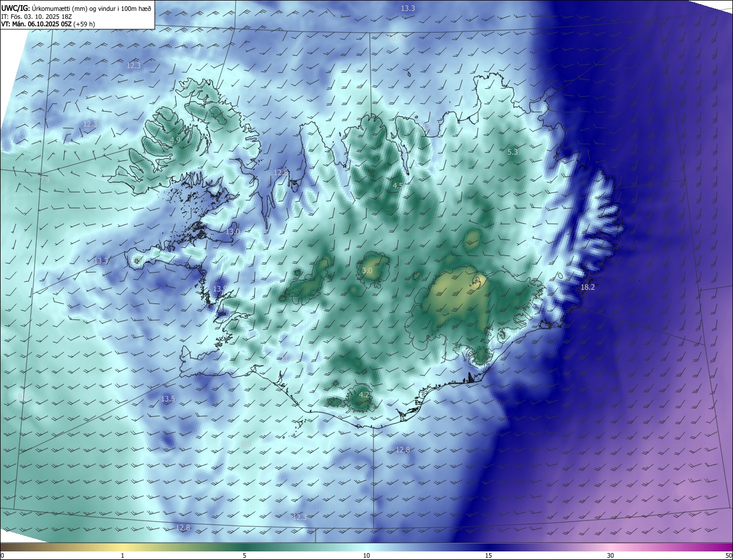Click the "50" label on the color scale
The image size is (733, 560).
[x=728, y=555]
